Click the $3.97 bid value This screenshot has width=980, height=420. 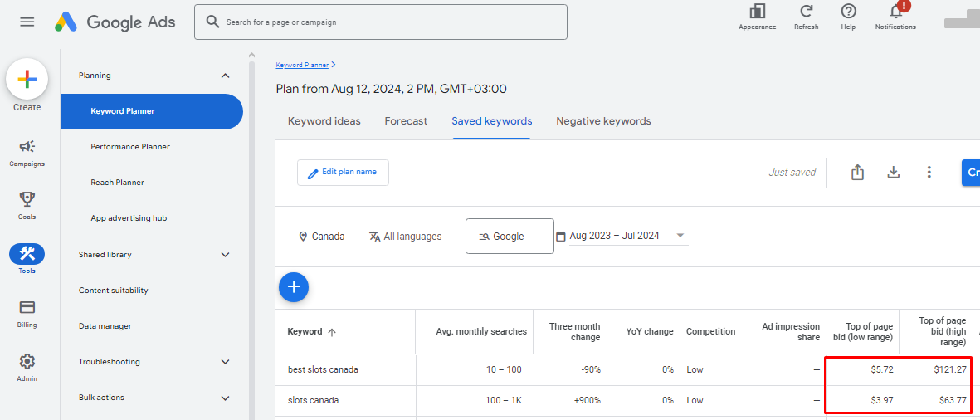click(882, 401)
